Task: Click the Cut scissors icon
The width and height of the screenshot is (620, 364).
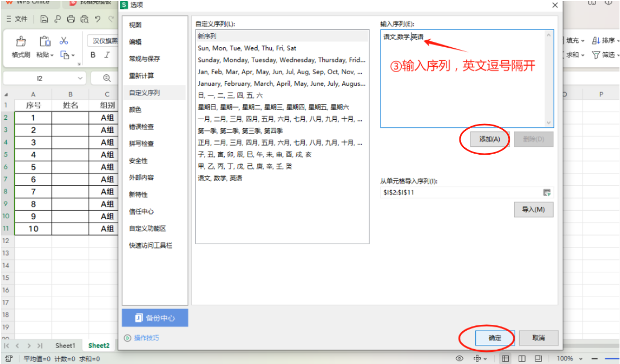Action: (x=64, y=40)
